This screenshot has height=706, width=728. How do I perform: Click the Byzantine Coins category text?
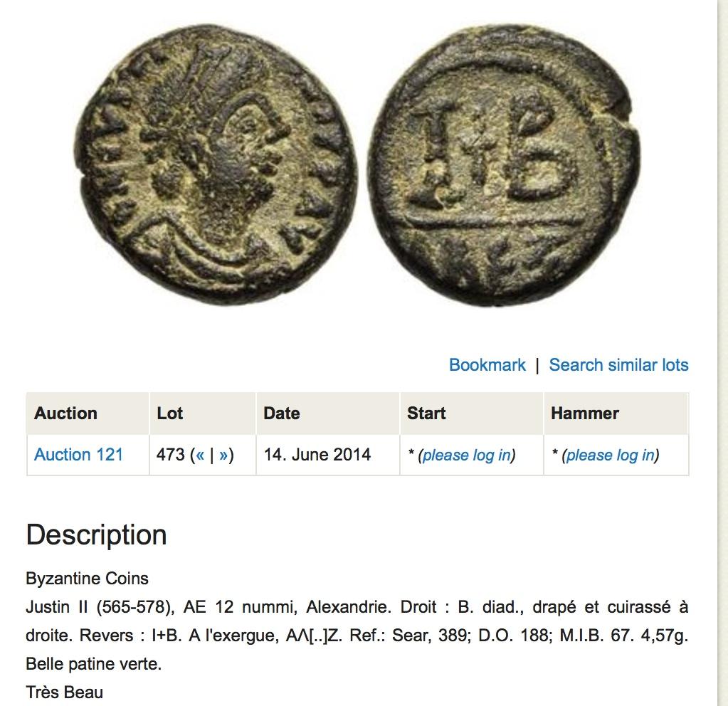88,579
